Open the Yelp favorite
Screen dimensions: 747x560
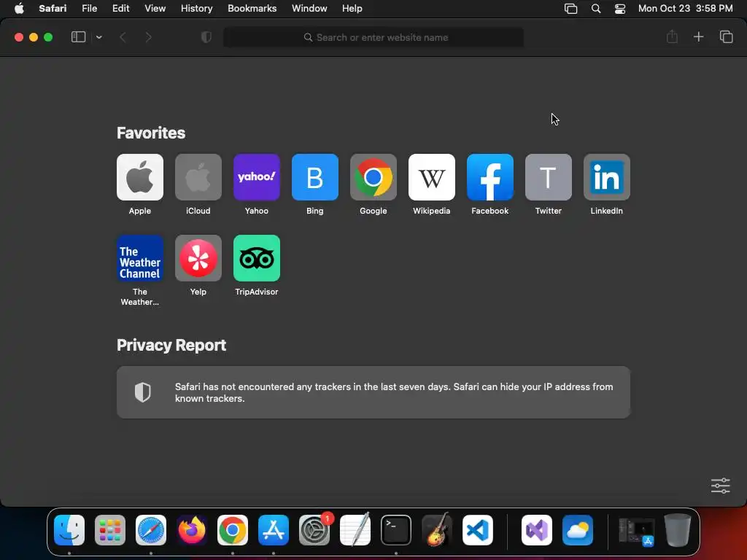tap(198, 258)
